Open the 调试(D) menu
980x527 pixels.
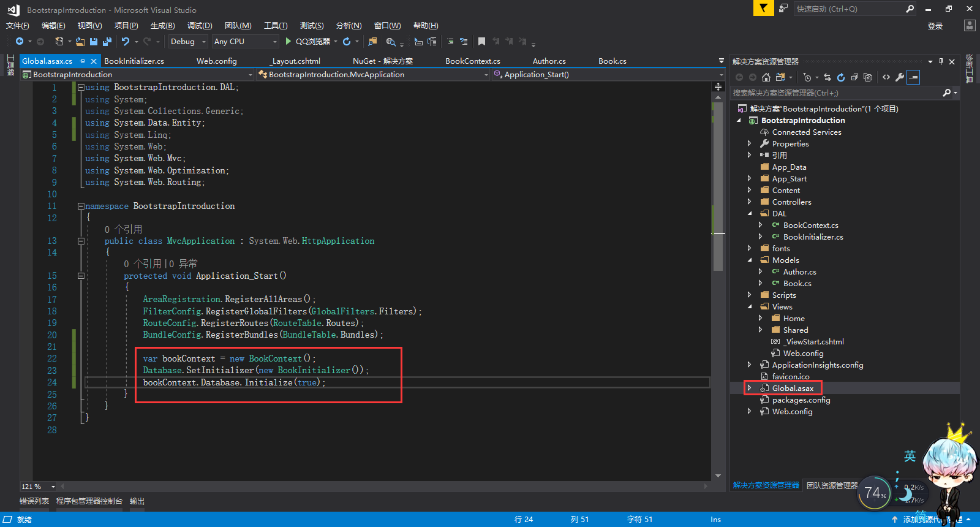200,26
